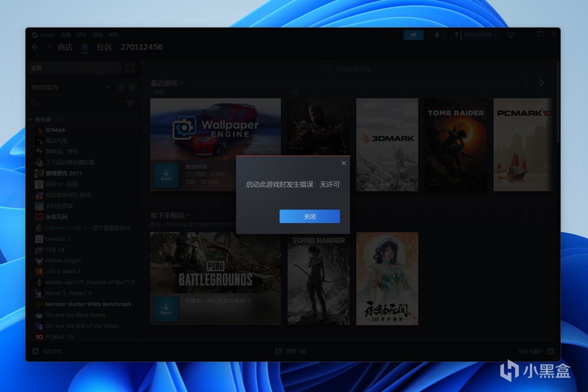Toggle the ready-to-play filter icon

click(x=132, y=87)
